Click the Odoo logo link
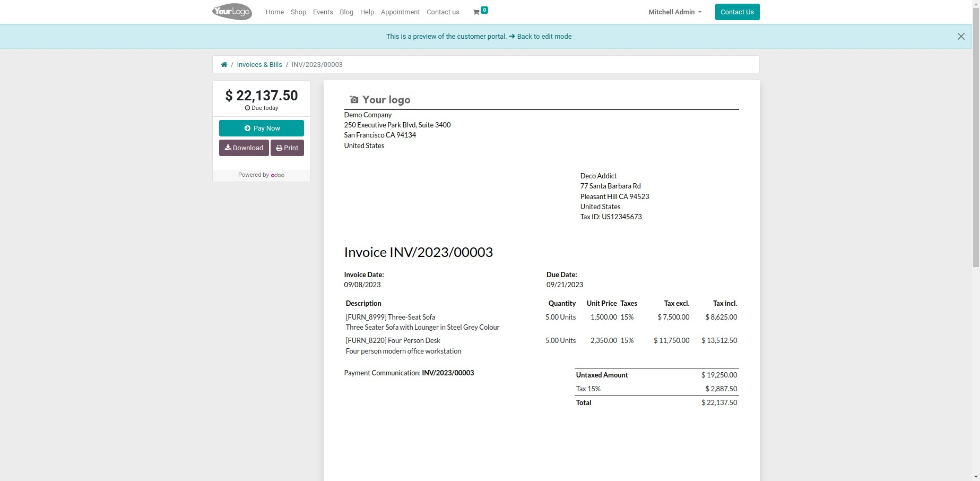980x481 pixels. pyautogui.click(x=277, y=175)
